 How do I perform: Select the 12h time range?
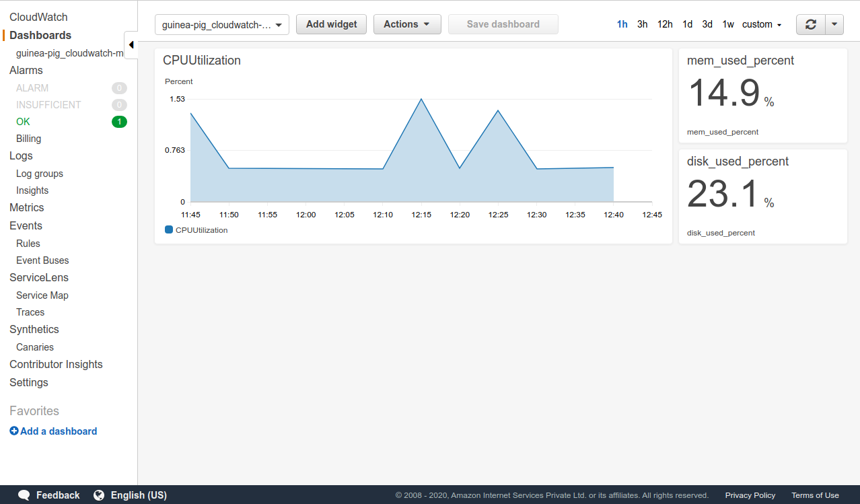[x=665, y=24]
